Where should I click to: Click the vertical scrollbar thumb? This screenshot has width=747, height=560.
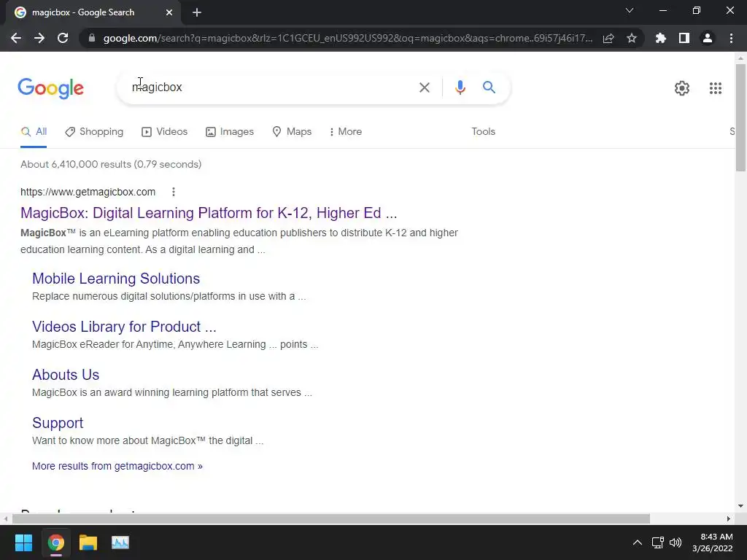point(740,117)
